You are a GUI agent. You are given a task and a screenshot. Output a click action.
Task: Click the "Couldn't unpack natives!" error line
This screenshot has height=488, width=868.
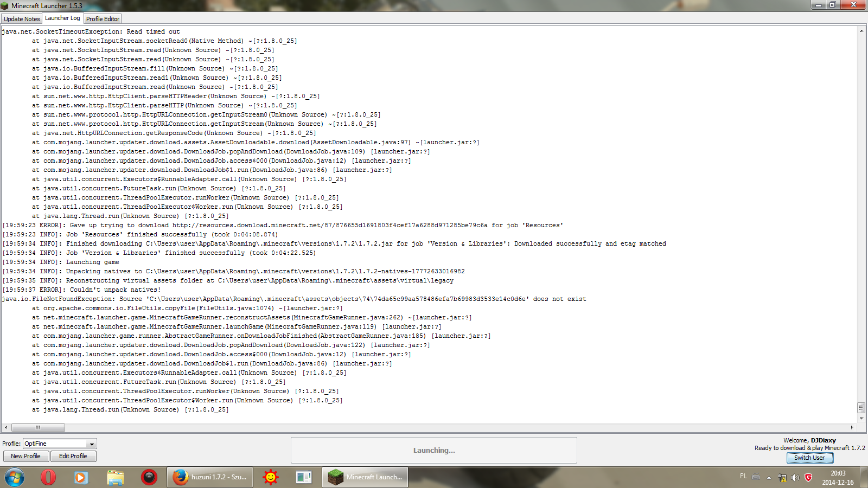pos(81,290)
